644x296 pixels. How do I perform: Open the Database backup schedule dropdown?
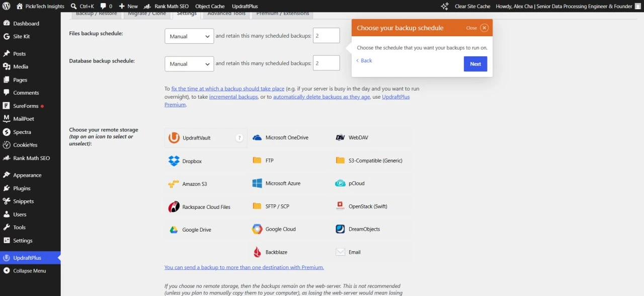pyautogui.click(x=189, y=64)
